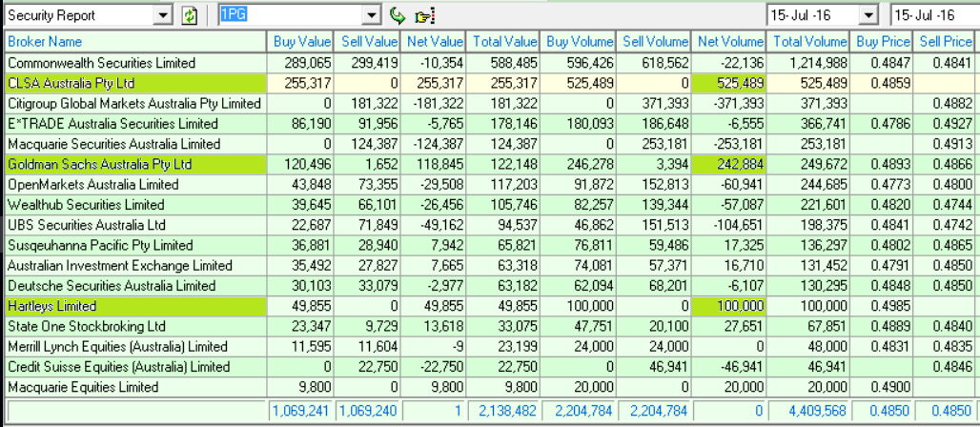Click total volume sum 4,409,568

[x=808, y=410]
